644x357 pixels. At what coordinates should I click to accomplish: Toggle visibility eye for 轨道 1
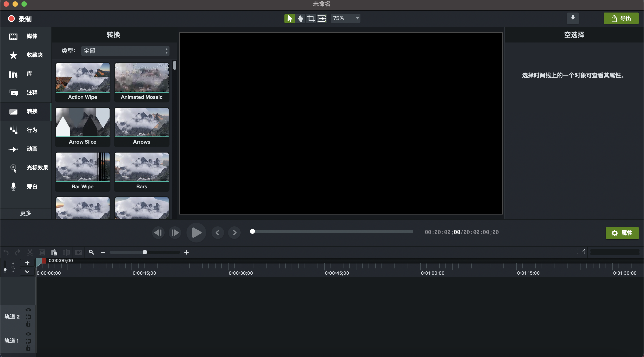point(28,334)
